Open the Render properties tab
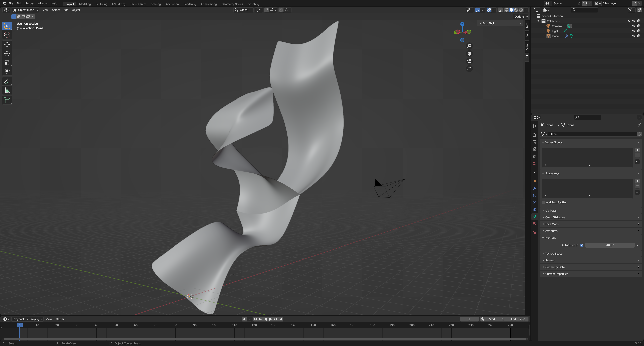 (x=535, y=135)
